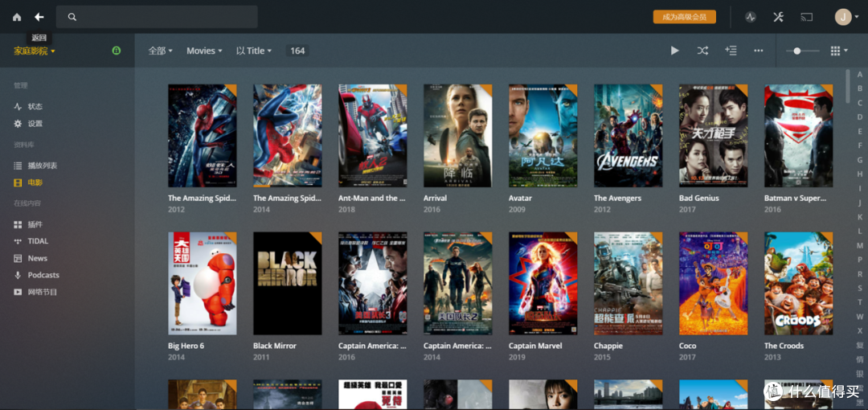
Task: Click the green secure lock icon
Action: coord(117,51)
